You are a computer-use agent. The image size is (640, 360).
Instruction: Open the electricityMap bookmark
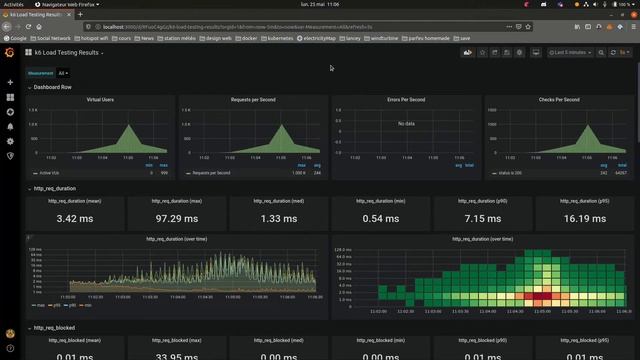point(316,38)
